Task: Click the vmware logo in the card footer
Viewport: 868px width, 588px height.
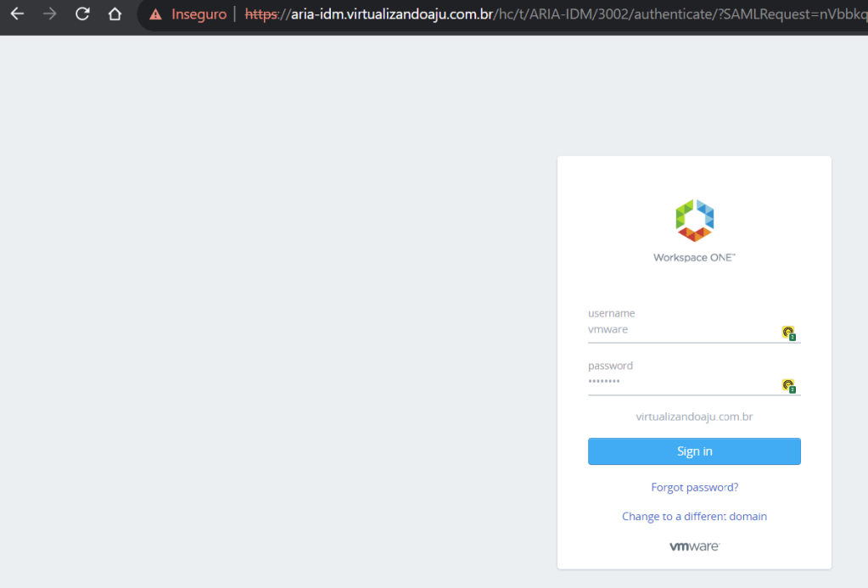Action: pyautogui.click(x=694, y=546)
